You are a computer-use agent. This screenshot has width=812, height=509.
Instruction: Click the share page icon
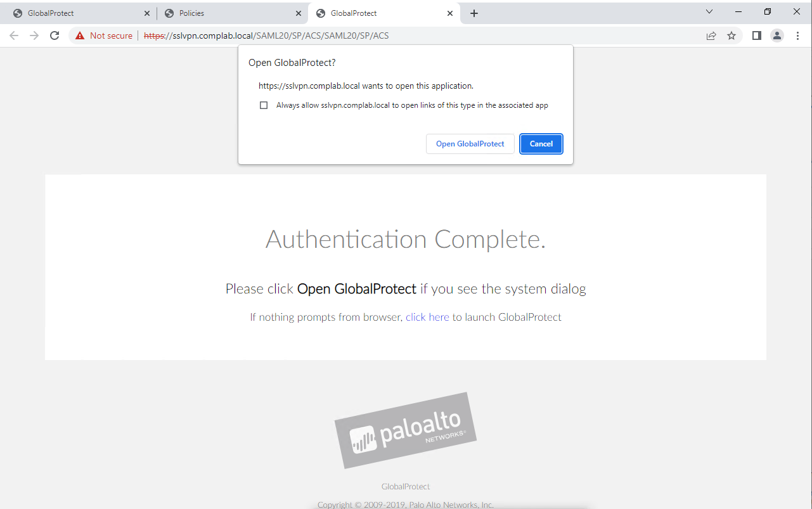[x=711, y=35]
